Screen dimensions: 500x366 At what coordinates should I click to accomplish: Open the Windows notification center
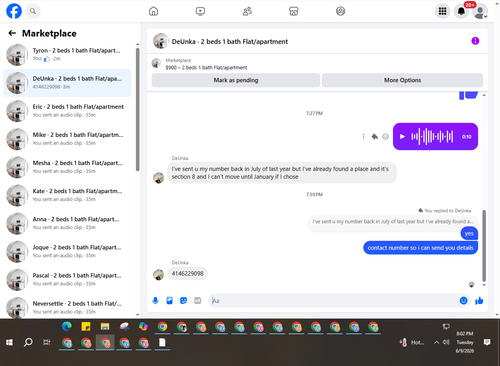pyautogui.click(x=487, y=342)
